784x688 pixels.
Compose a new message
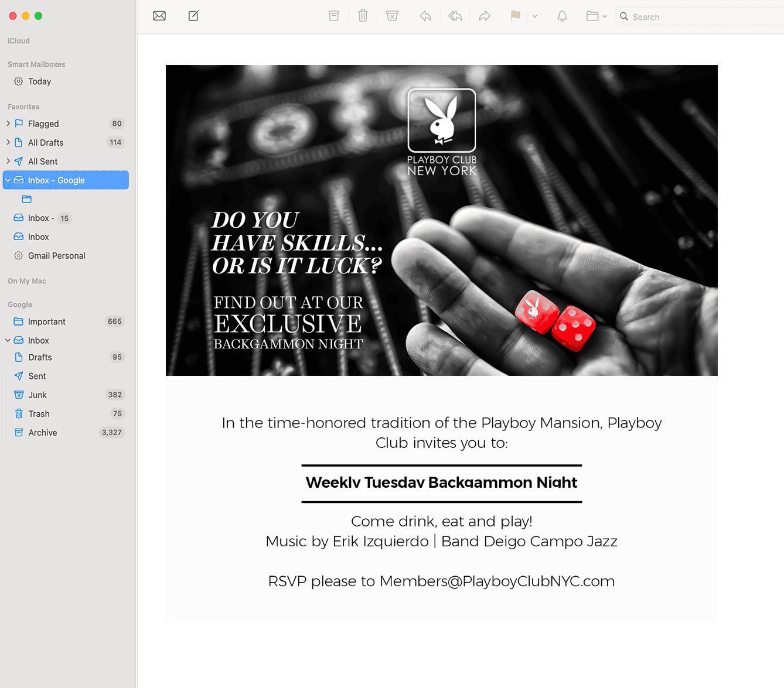coord(193,16)
